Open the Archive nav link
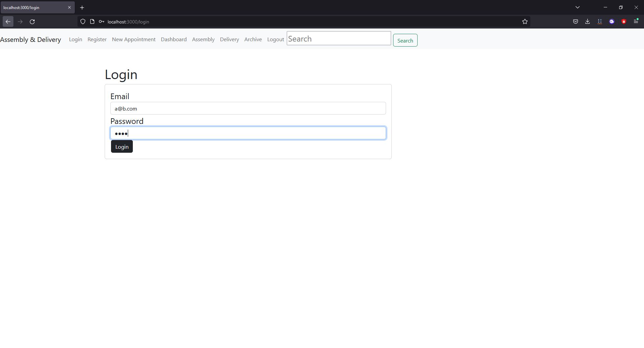Screen dimensions: 644x348 click(253, 40)
